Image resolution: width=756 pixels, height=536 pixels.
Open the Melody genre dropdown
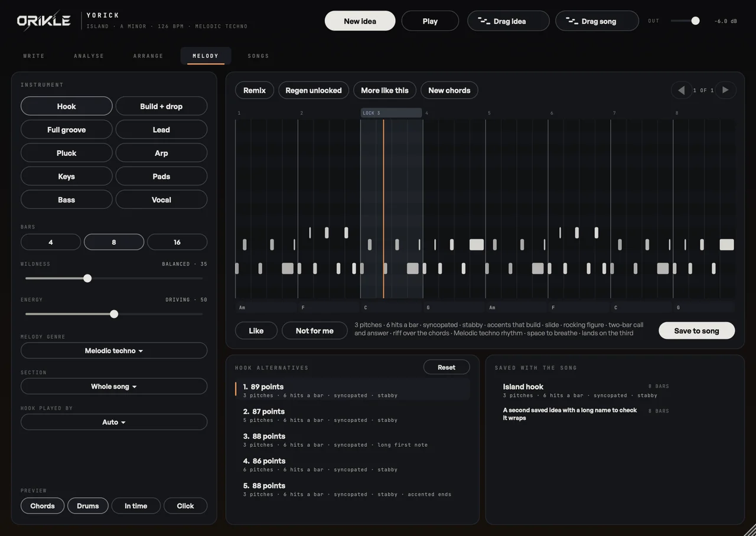coord(114,351)
